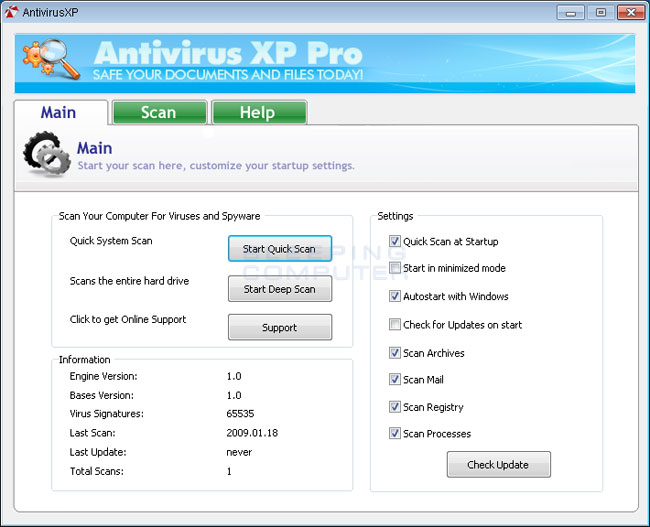Image resolution: width=650 pixels, height=527 pixels.
Task: Click the gears icon beside the Main heading
Action: tap(47, 154)
